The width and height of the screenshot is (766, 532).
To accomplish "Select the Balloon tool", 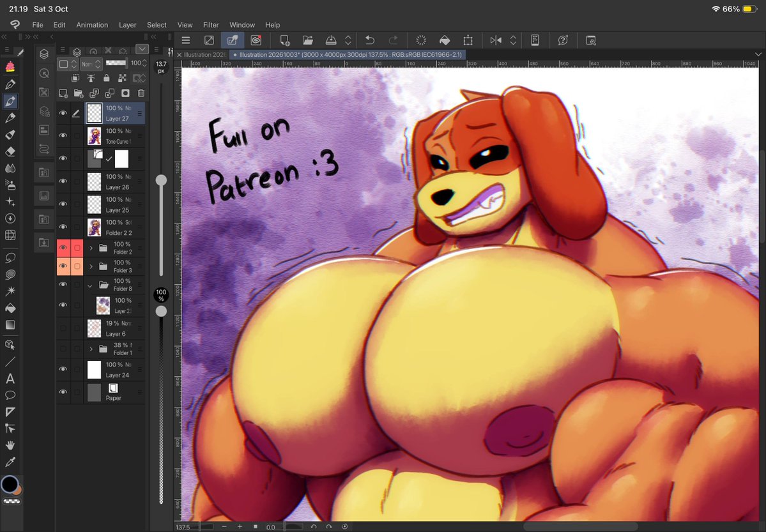I will tap(10, 395).
